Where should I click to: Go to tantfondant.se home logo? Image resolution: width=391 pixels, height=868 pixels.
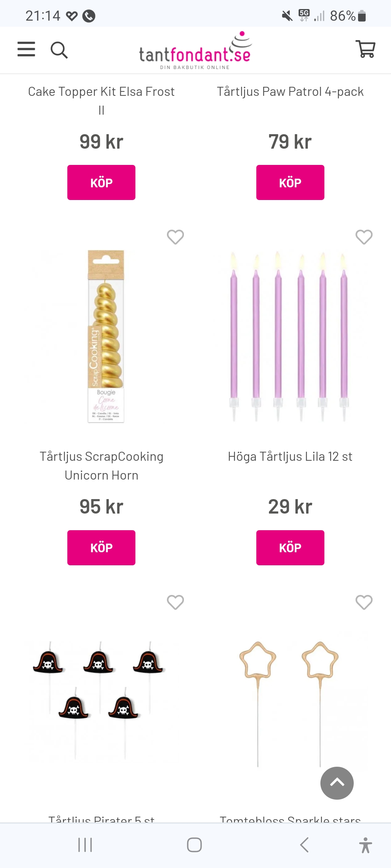195,51
